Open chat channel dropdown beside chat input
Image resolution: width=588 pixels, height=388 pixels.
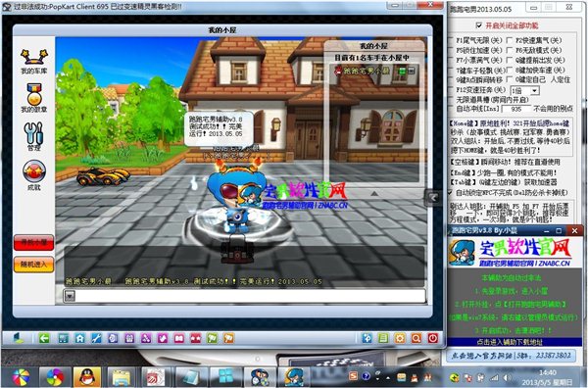70,296
